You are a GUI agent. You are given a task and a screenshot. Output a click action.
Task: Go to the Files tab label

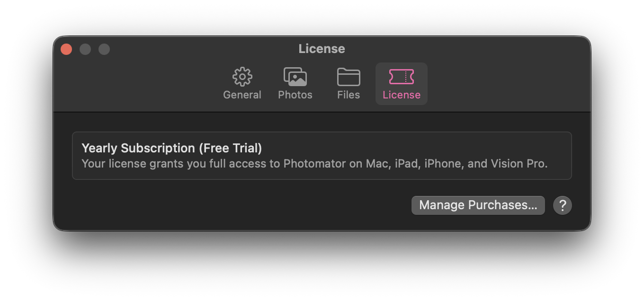[348, 95]
